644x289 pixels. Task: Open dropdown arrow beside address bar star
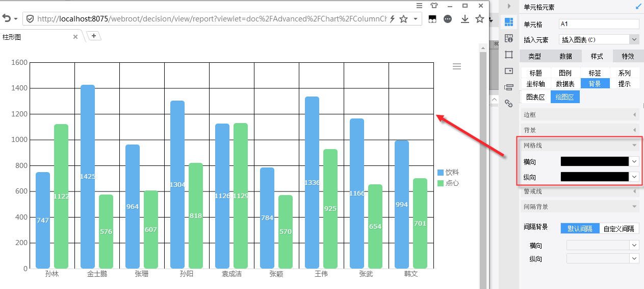coord(416,19)
